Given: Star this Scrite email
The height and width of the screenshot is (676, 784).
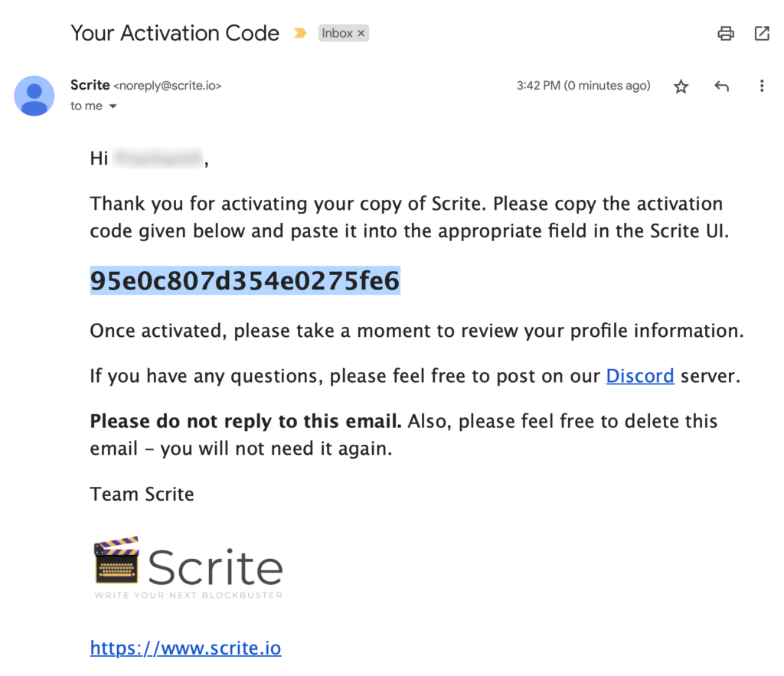Looking at the screenshot, I should pyautogui.click(x=681, y=87).
